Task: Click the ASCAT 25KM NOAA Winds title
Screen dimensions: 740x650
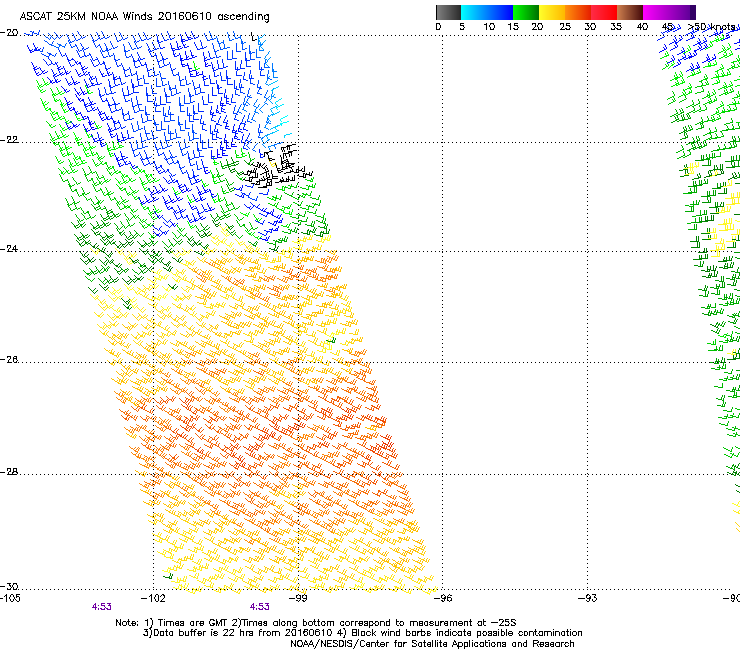Action: 144,17
